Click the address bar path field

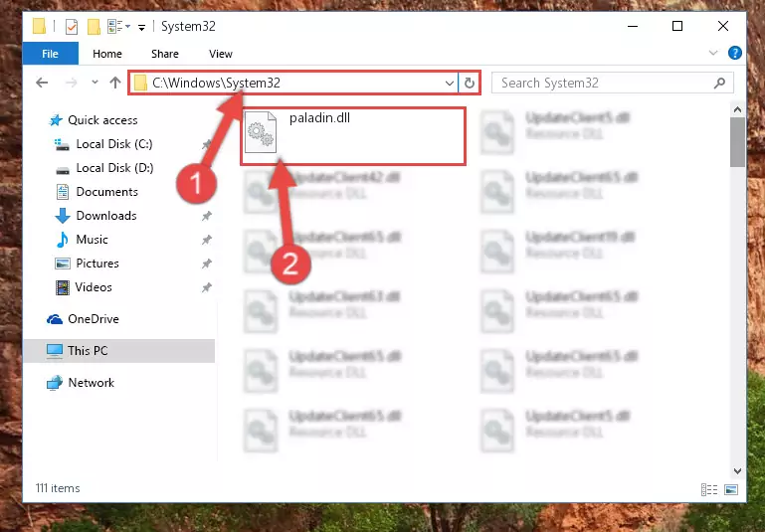293,83
